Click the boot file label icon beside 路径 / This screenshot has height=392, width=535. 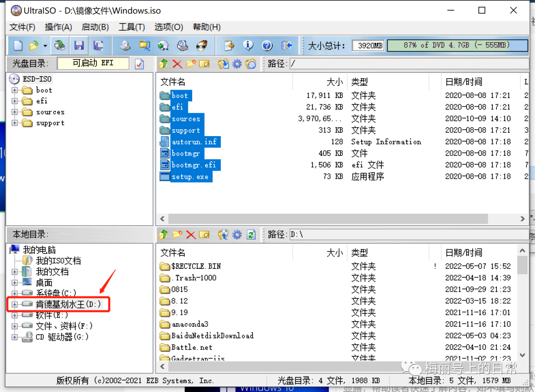click(251, 64)
